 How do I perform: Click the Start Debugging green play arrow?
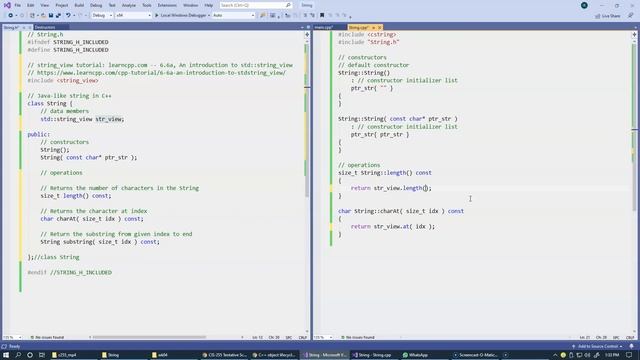pyautogui.click(x=157, y=16)
